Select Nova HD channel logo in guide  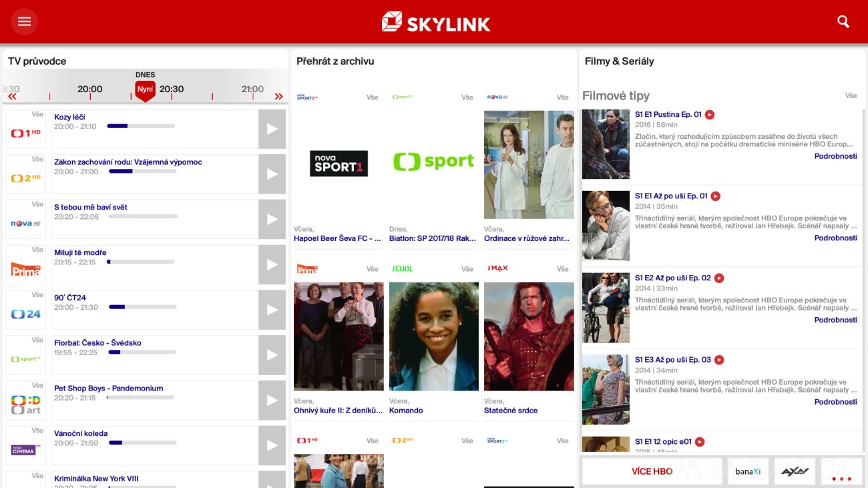26,224
